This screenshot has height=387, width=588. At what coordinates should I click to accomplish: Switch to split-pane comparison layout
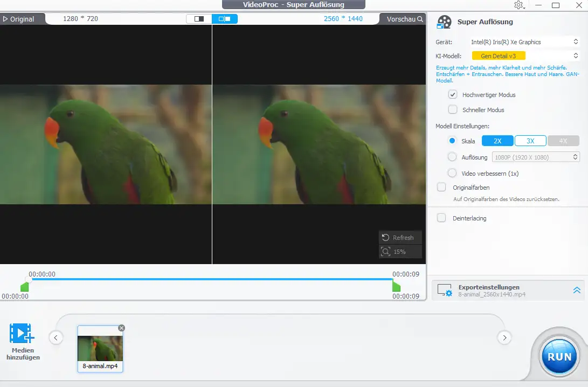pos(225,19)
